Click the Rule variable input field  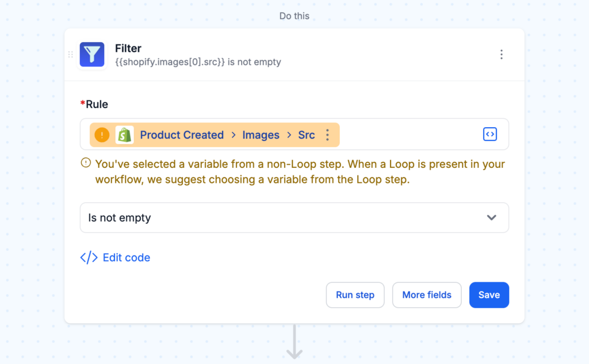click(403, 134)
